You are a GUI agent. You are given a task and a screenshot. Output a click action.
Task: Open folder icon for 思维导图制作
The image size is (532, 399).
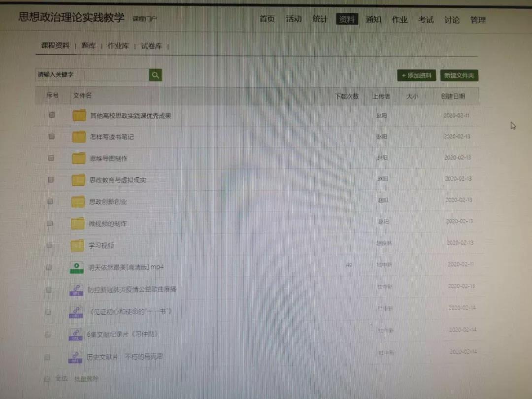tap(79, 158)
